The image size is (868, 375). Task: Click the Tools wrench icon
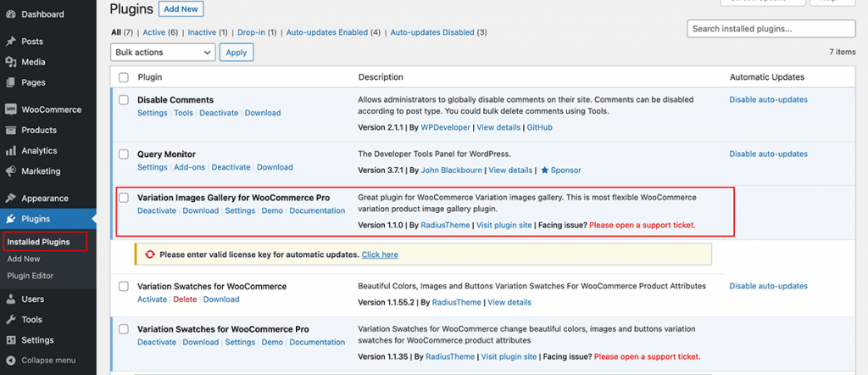tap(10, 320)
